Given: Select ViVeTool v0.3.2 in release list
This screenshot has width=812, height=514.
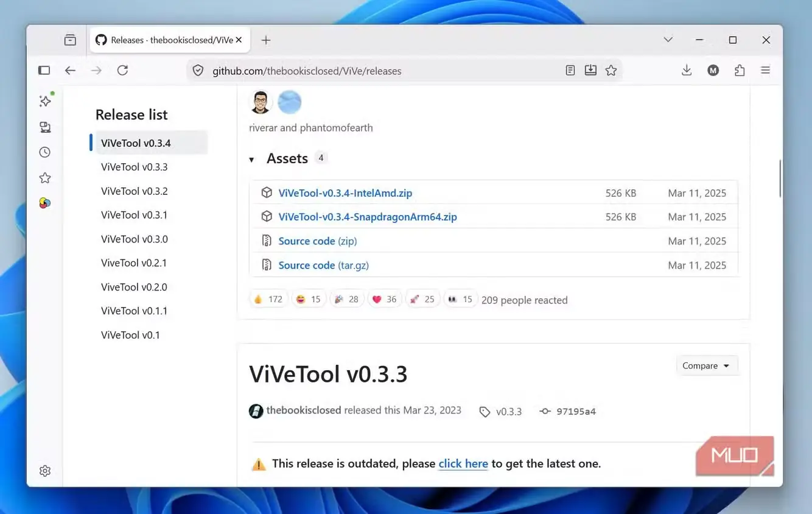Looking at the screenshot, I should (135, 191).
